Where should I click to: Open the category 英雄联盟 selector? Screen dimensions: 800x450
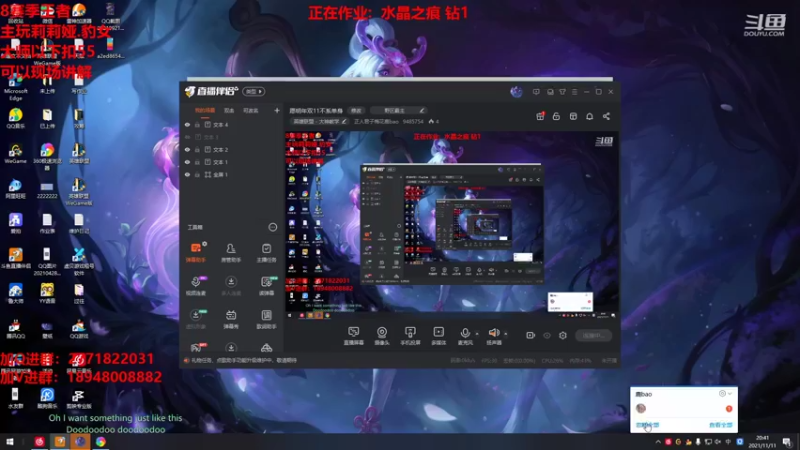pos(319,121)
